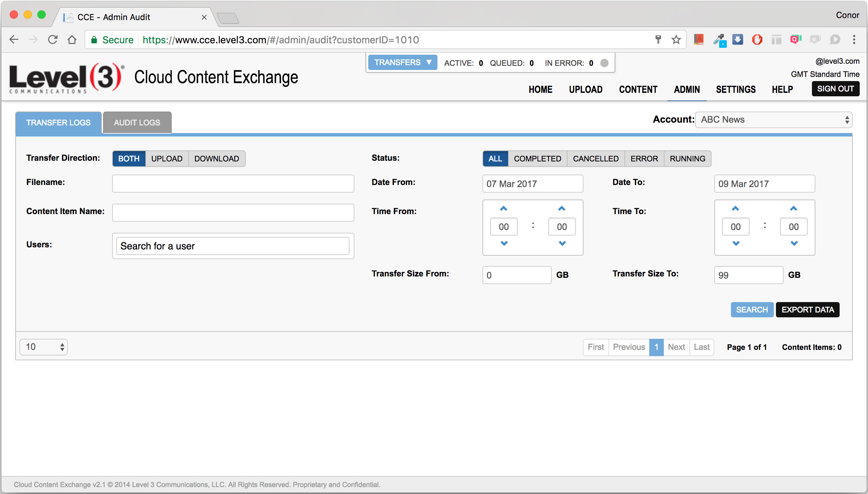Click the gray transfer status indicator dot

(x=604, y=63)
